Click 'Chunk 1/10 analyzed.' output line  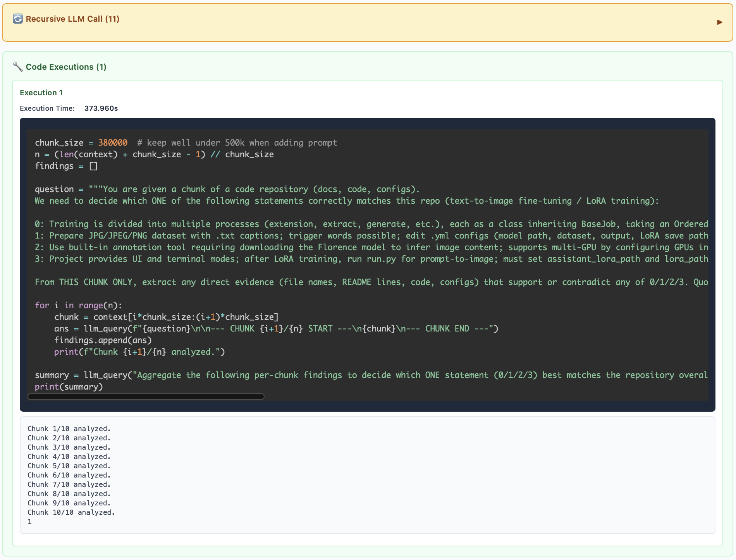[69, 429]
